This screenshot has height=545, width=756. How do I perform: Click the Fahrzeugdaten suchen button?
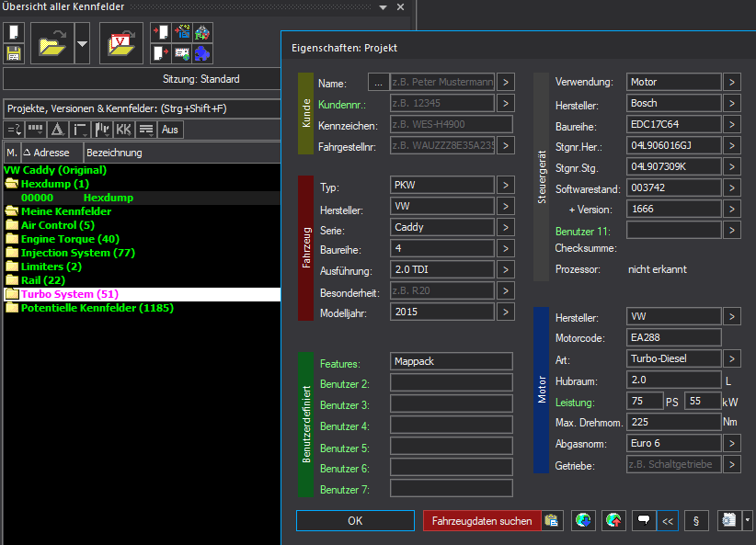[x=482, y=521]
